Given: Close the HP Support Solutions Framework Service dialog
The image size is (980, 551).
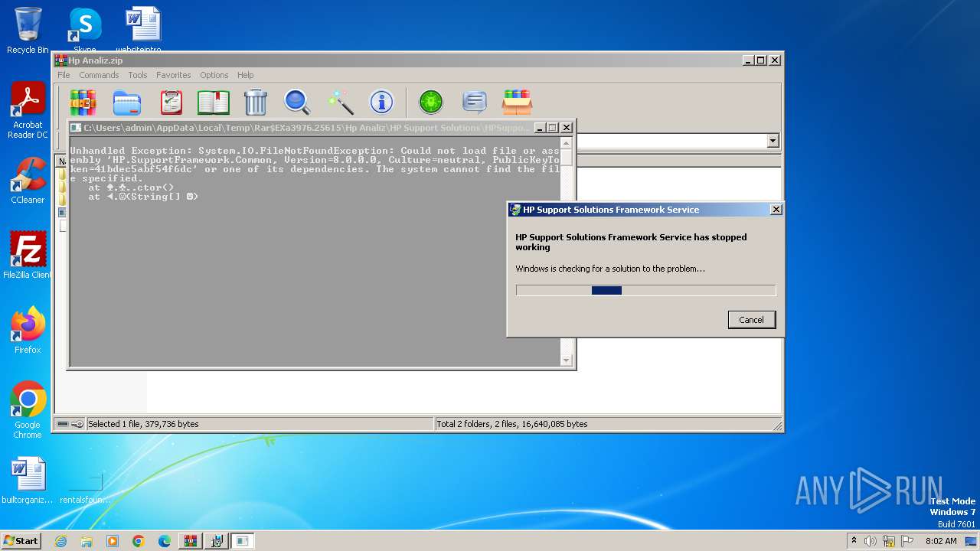Looking at the screenshot, I should point(776,210).
